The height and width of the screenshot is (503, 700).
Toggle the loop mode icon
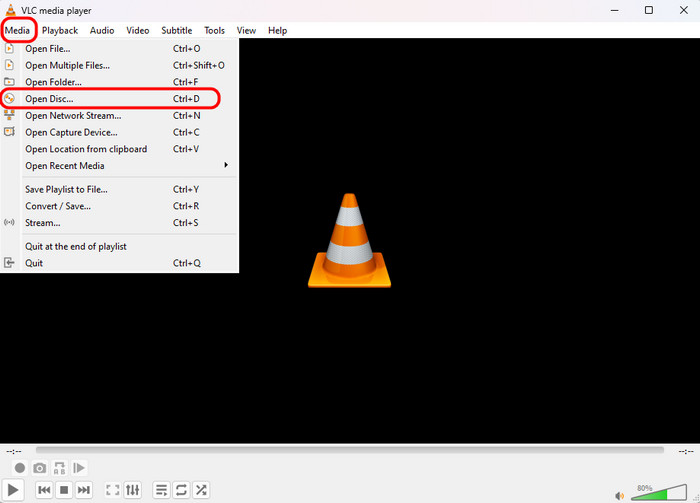coord(181,490)
